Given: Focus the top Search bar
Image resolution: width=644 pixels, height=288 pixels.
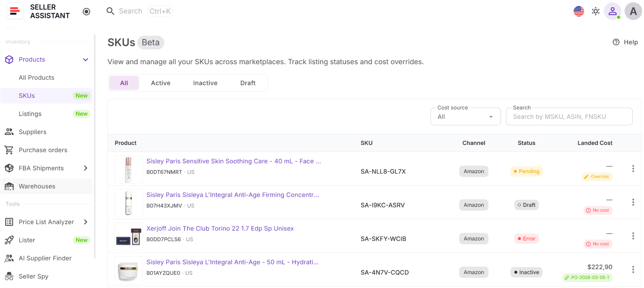Looking at the screenshot, I should (x=139, y=11).
